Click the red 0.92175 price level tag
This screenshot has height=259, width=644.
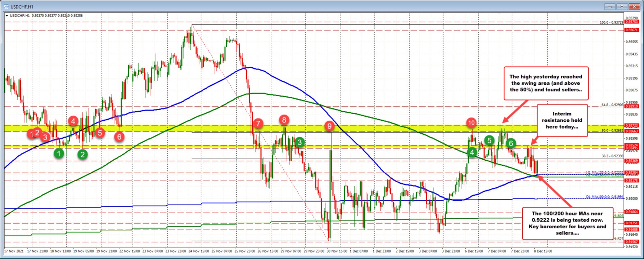coord(632,180)
